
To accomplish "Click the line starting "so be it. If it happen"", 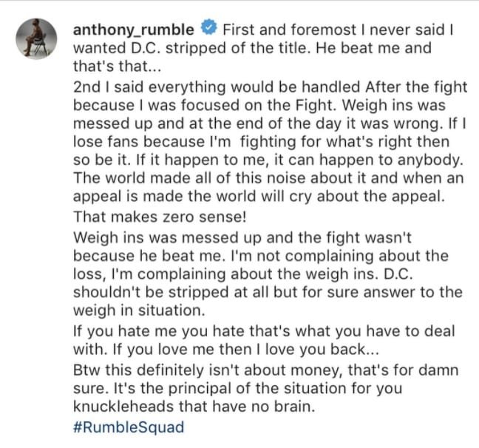I will coord(268,160).
